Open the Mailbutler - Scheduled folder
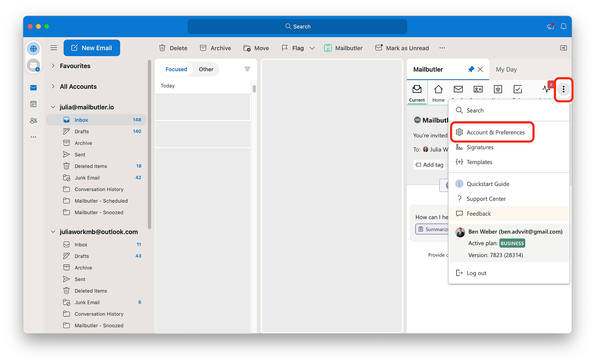 [96, 201]
